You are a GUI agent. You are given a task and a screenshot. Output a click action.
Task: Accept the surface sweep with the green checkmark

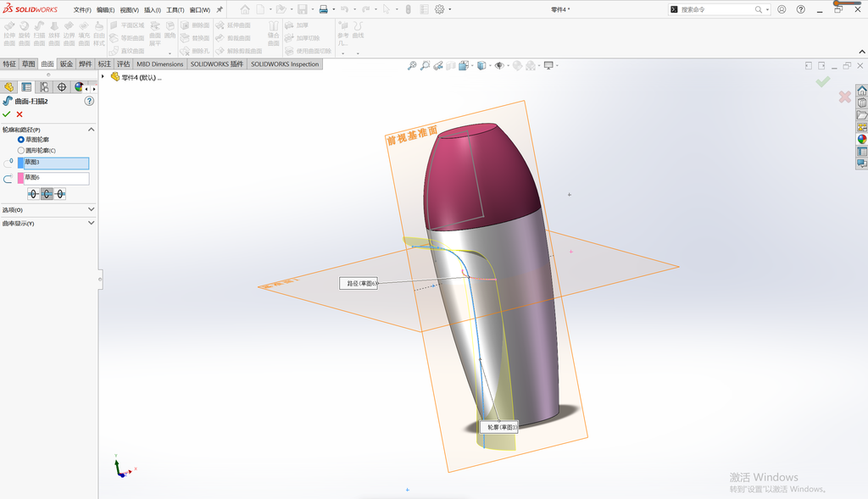point(7,114)
